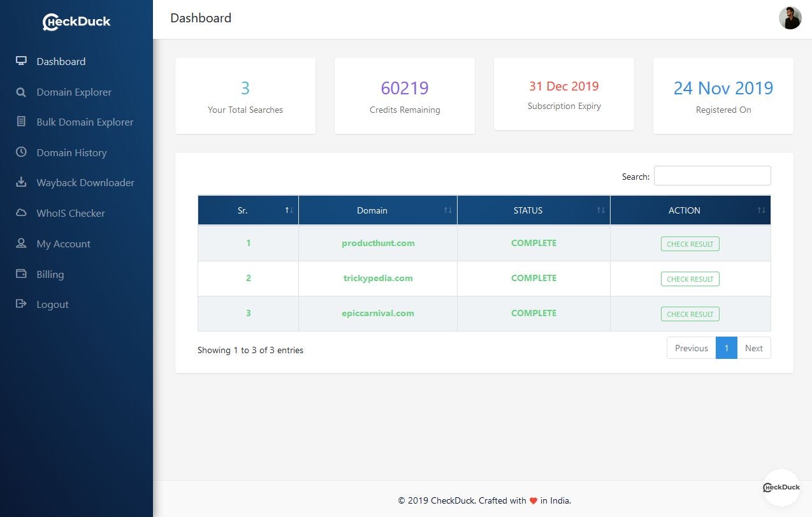Sort table by ACTION column arrows

tap(761, 210)
